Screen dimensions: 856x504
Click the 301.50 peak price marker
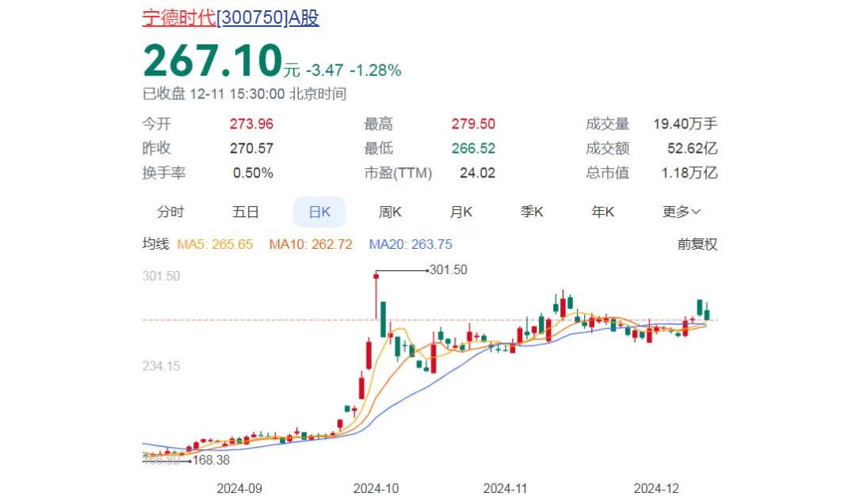point(448,269)
